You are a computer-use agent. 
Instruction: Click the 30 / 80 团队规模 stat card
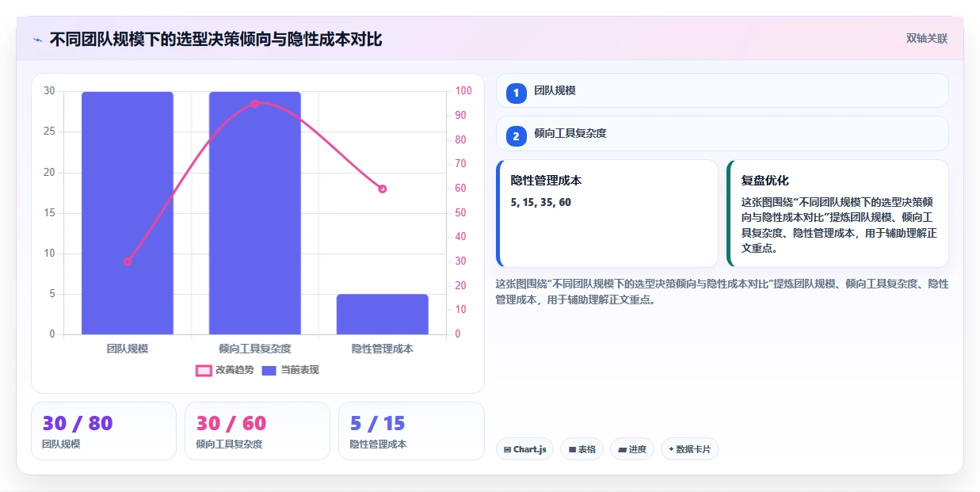[x=104, y=431]
